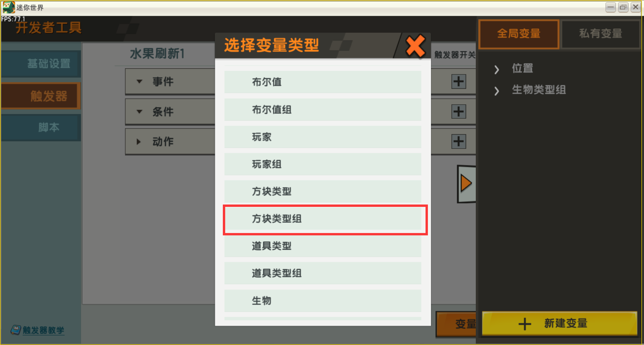Expand the 位置 variable group
This screenshot has height=345, width=644.
497,69
